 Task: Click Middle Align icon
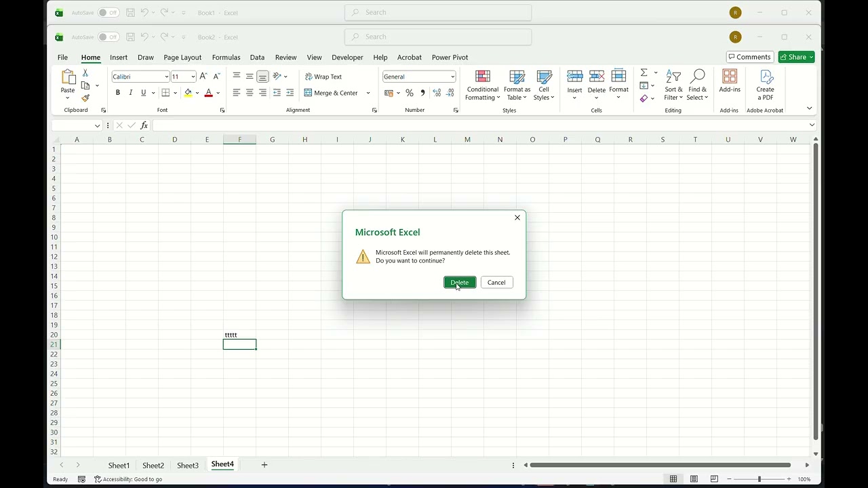(250, 77)
